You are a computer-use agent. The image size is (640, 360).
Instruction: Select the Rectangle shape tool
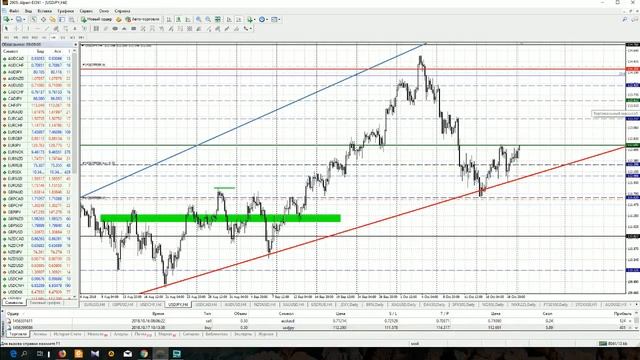coord(134,29)
